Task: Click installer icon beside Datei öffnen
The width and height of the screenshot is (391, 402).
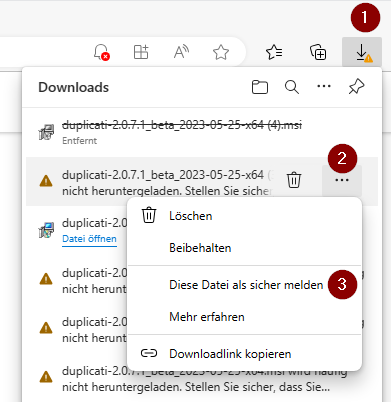Action: click(x=46, y=230)
